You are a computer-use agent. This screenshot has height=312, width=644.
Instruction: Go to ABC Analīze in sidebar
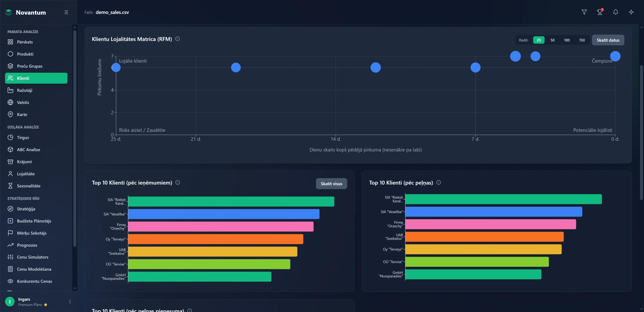pos(28,150)
